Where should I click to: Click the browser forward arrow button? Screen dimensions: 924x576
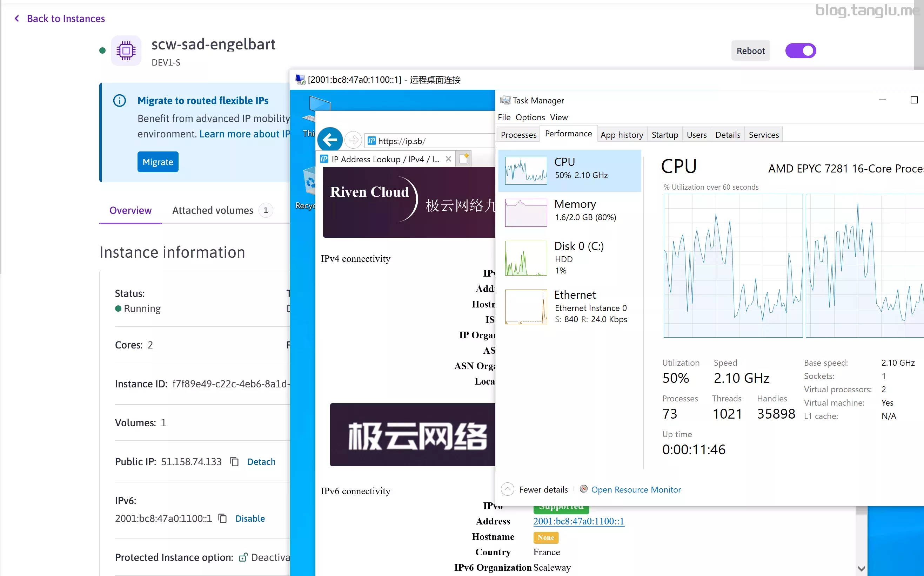[353, 140]
